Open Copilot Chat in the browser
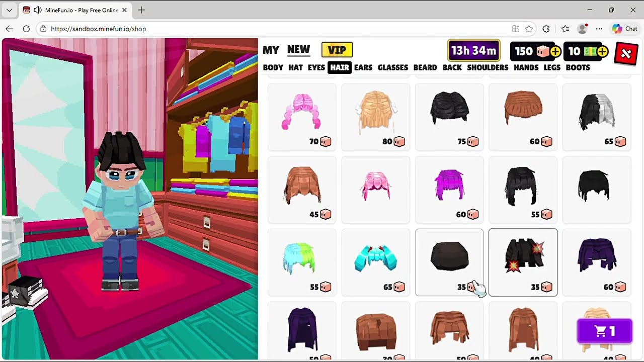Viewport: 644px width, 362px height. tap(625, 29)
